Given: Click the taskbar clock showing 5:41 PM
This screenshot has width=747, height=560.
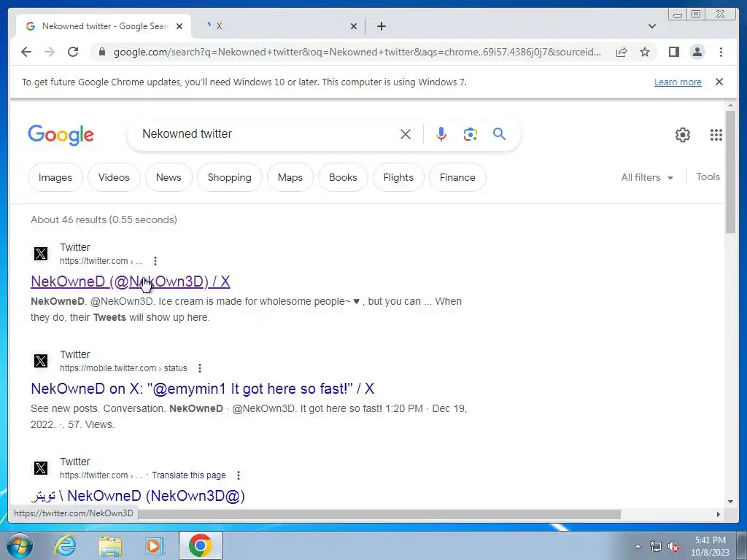Looking at the screenshot, I should pos(710,546).
